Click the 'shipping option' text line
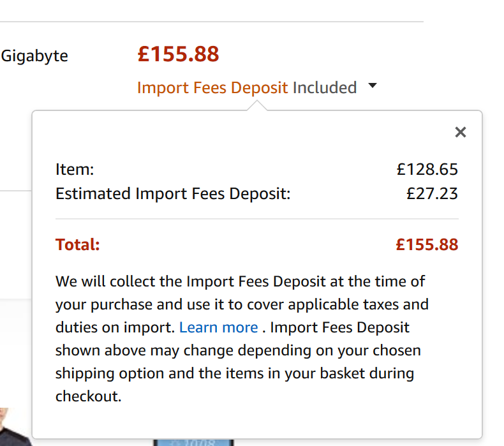This screenshot has width=504, height=446. coord(234,373)
